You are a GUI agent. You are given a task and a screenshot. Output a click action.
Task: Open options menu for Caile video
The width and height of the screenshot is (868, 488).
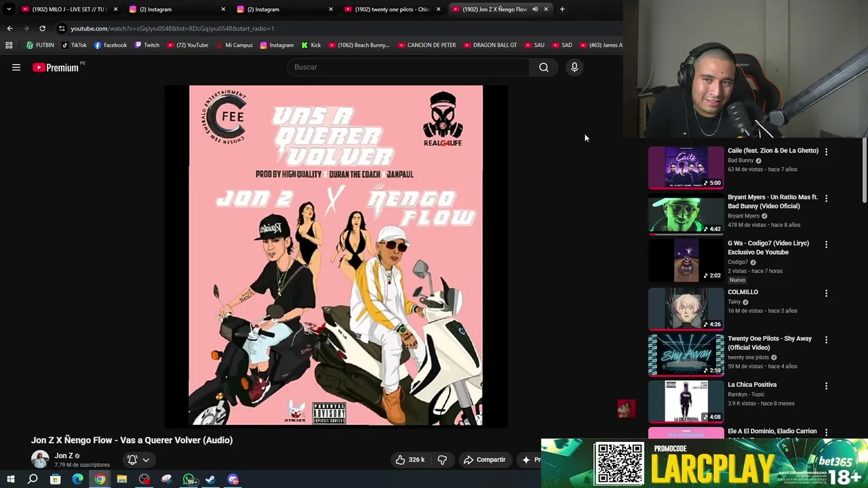coord(826,151)
